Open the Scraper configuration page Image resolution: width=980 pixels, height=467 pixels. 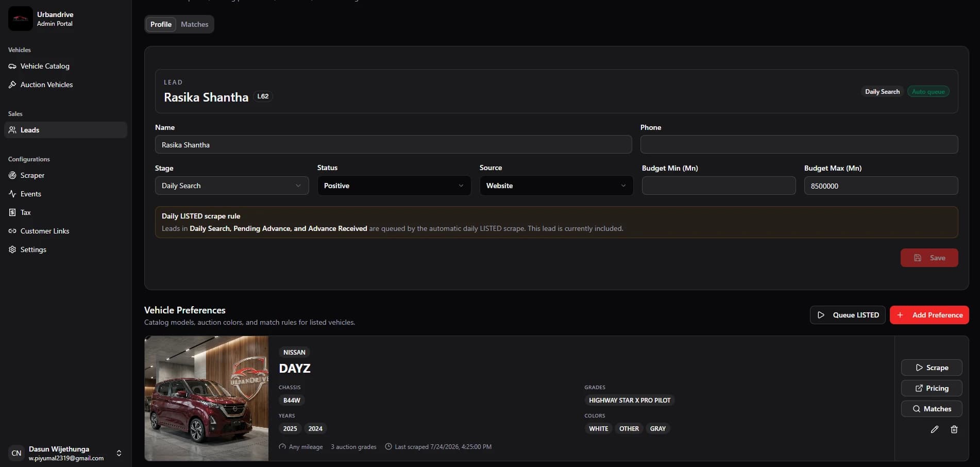pos(65,175)
